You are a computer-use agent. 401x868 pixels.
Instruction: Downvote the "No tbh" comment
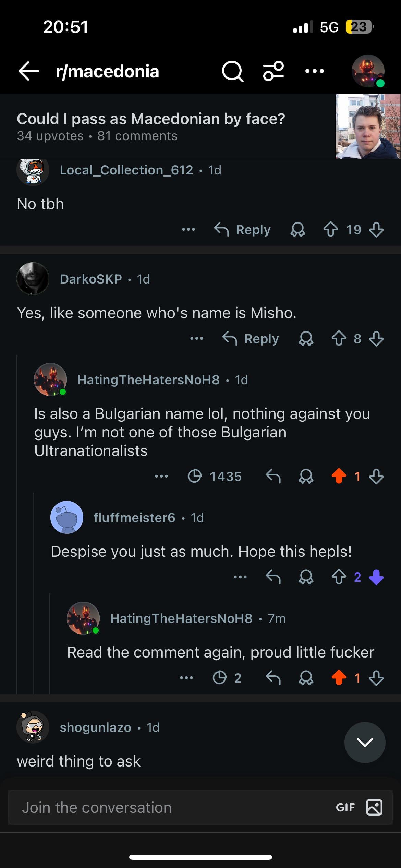376,230
